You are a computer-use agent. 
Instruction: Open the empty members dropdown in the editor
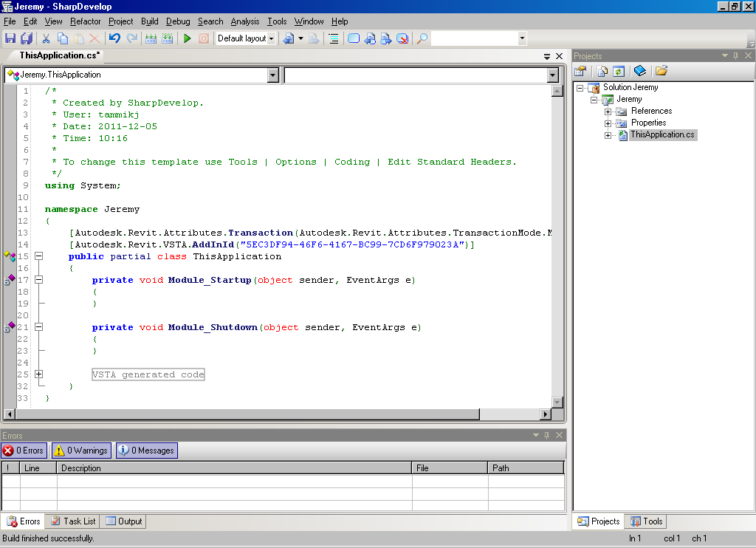point(553,75)
